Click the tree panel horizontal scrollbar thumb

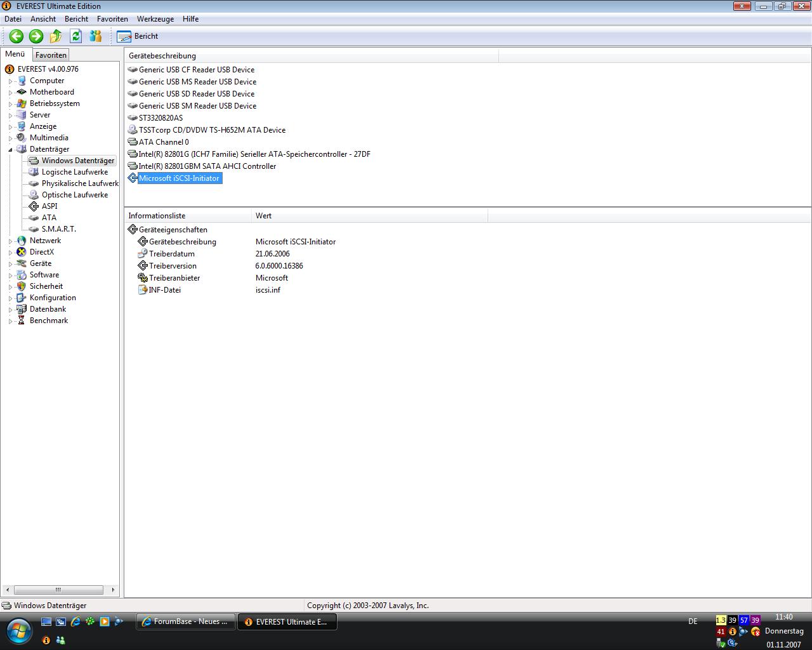point(58,590)
